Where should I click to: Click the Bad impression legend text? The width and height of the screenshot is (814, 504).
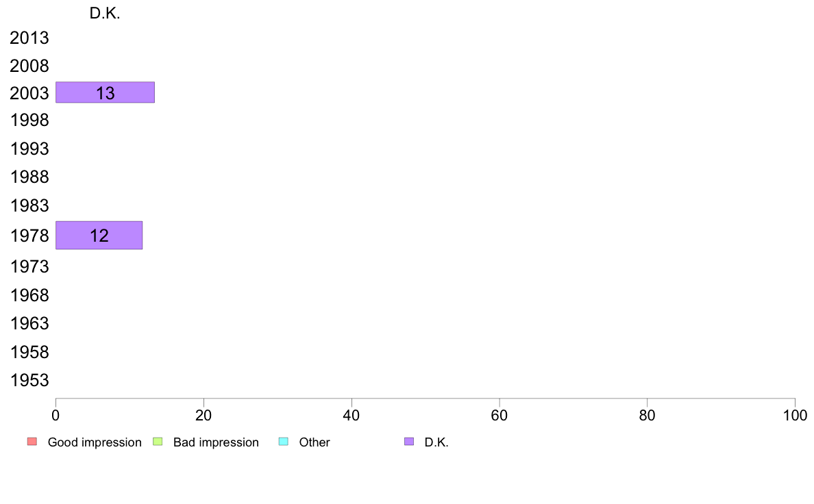216,442
